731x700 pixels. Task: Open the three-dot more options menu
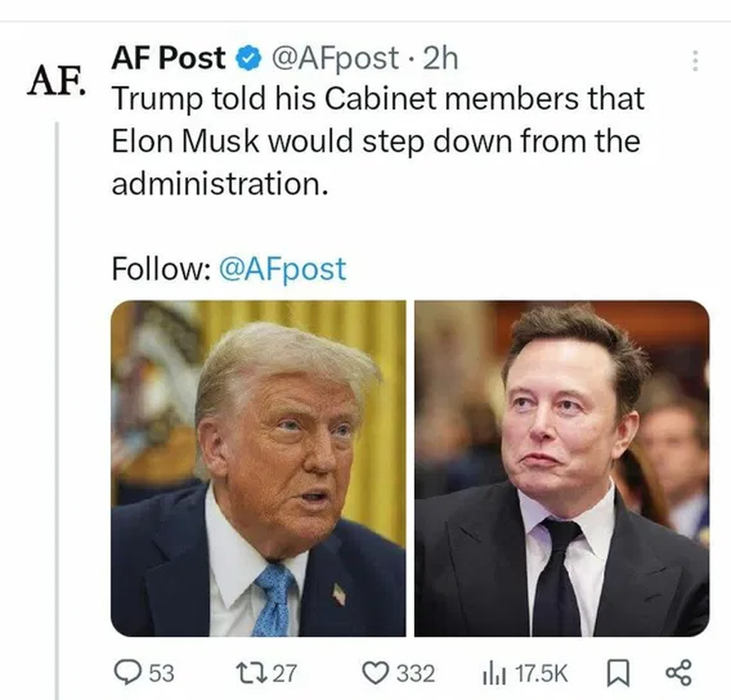point(694,60)
